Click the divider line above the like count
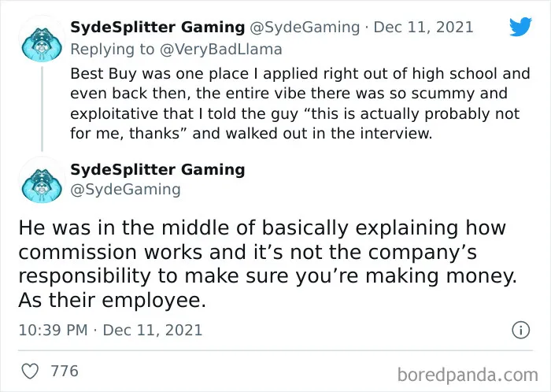Image resolution: width=551 pixels, height=392 pixels. pyautogui.click(x=275, y=350)
